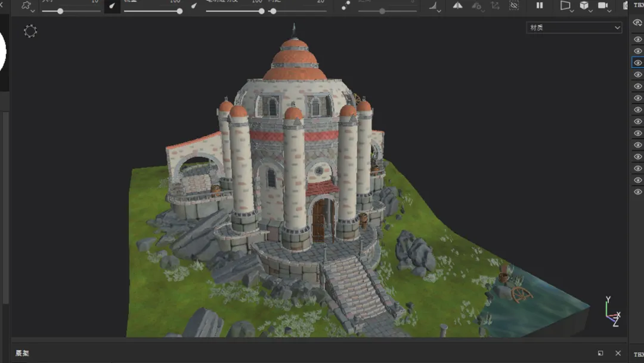Toggle the first eye icon below the global eye
This screenshot has height=363, width=644.
coord(637,39)
